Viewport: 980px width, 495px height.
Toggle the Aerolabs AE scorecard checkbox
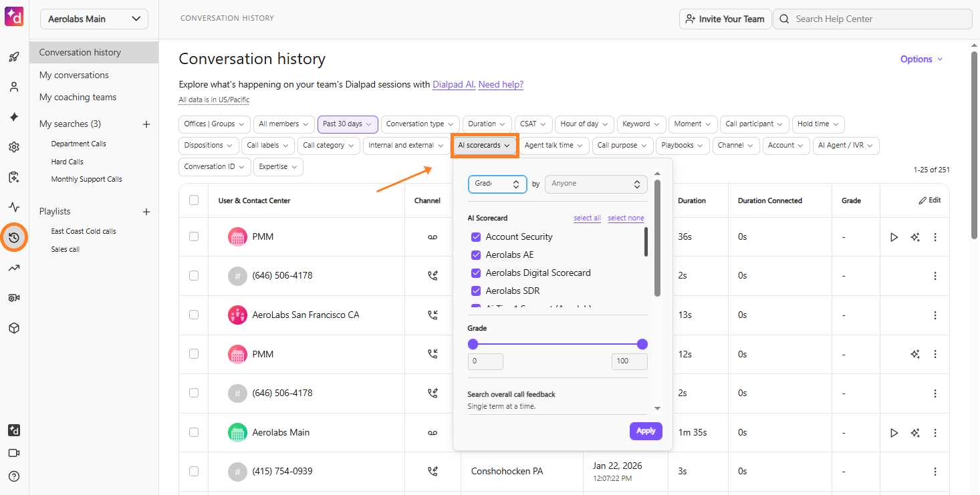[x=476, y=255]
